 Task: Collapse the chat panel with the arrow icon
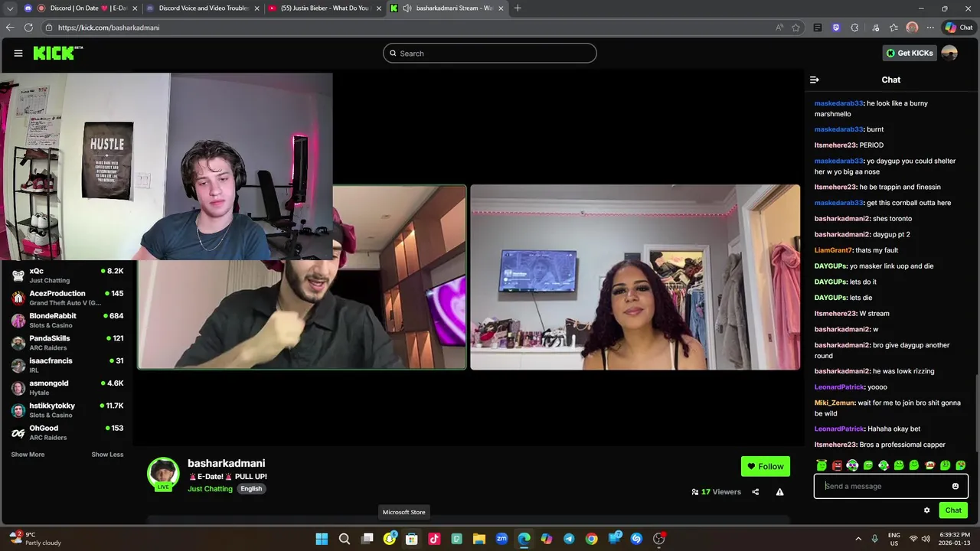coord(815,80)
